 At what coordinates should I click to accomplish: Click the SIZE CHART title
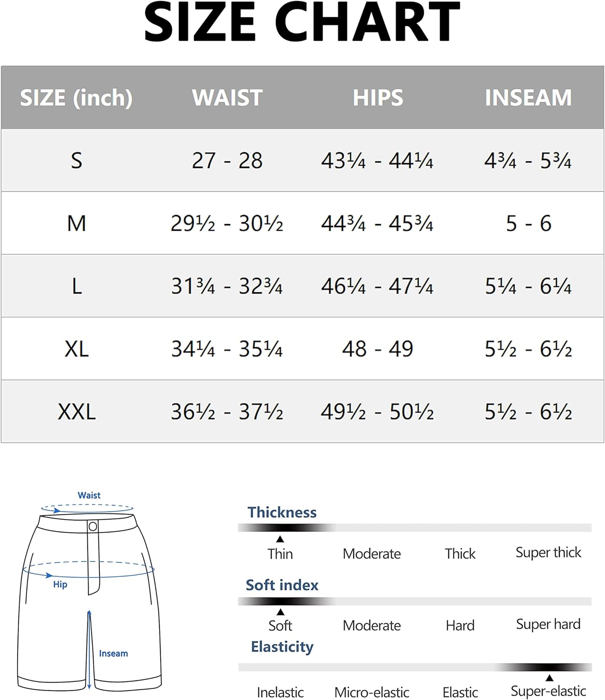click(302, 22)
